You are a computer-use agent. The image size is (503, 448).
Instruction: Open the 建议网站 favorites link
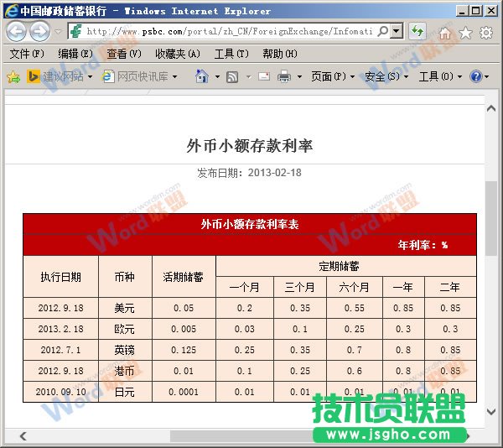pyautogui.click(x=63, y=76)
